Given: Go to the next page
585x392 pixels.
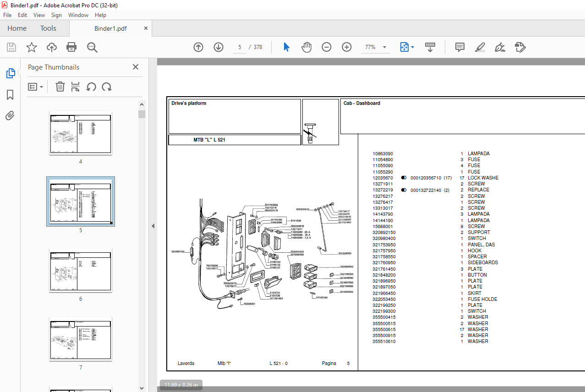Looking at the screenshot, I should [219, 47].
